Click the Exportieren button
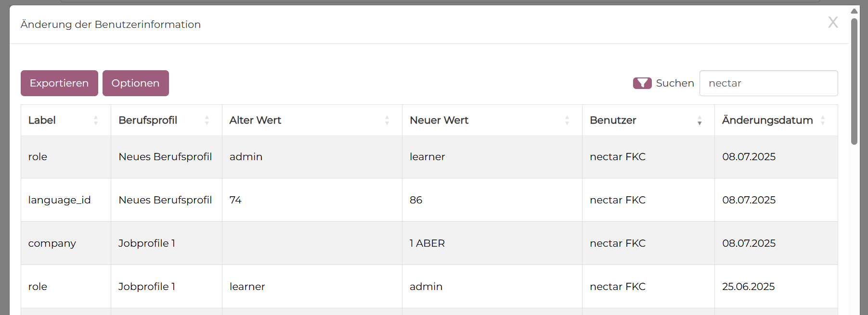 [x=59, y=83]
